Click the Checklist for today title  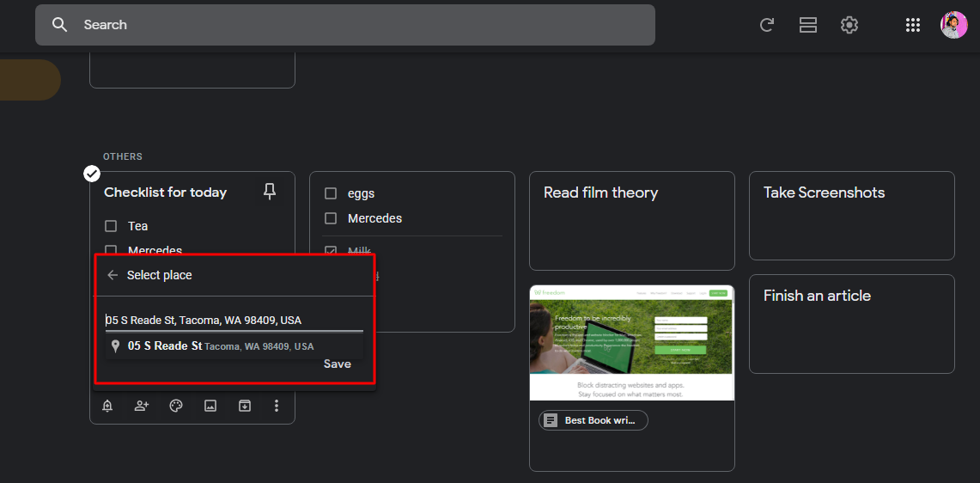click(x=165, y=192)
